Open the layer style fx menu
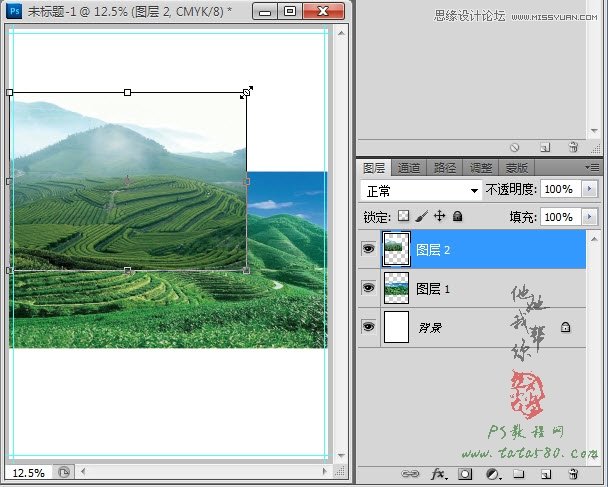The image size is (608, 487). pos(439,473)
